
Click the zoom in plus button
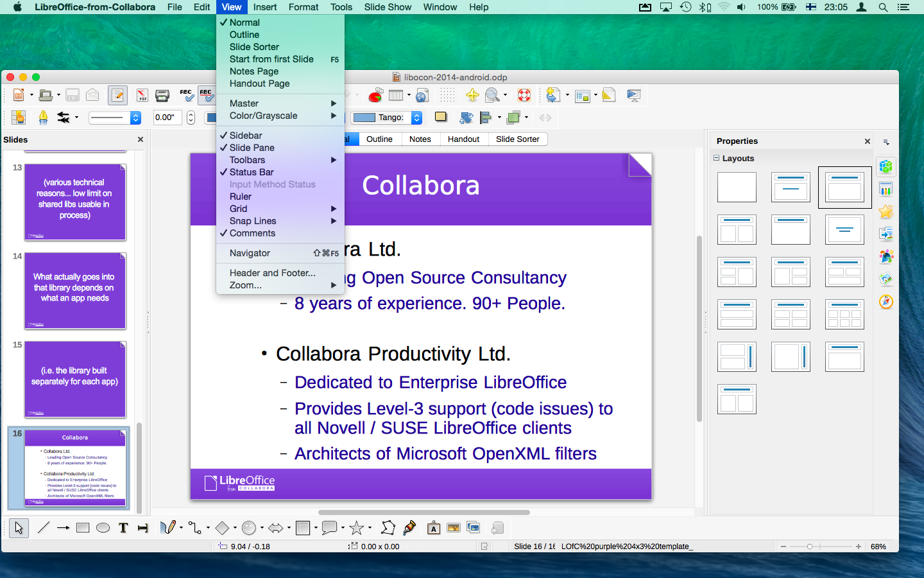[x=859, y=547]
